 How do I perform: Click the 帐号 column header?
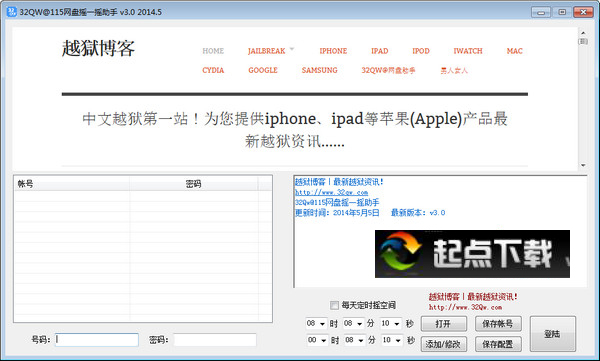pos(72,184)
